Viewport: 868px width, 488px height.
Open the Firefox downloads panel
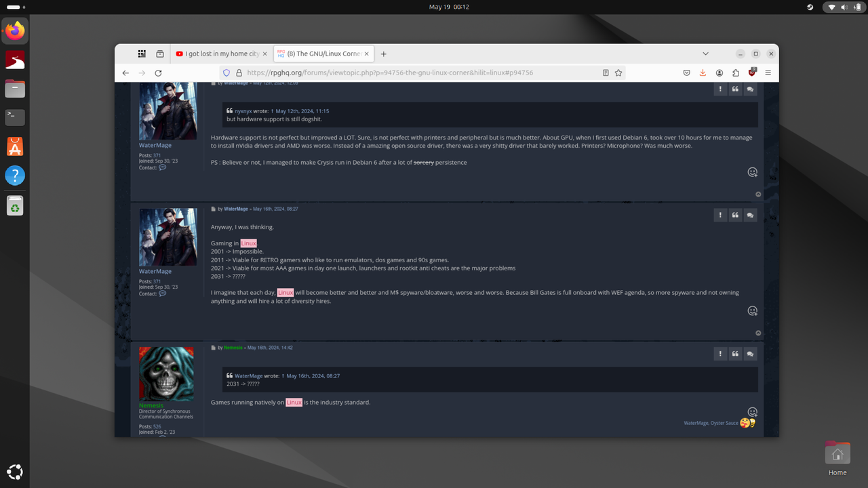click(703, 73)
